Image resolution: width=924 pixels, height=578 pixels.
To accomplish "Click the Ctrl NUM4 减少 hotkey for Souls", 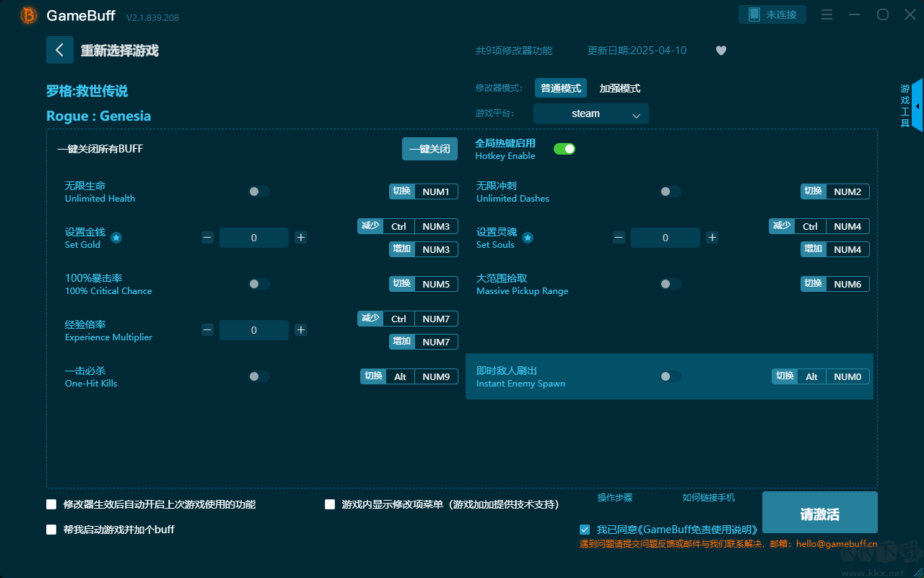I will pyautogui.click(x=819, y=226).
